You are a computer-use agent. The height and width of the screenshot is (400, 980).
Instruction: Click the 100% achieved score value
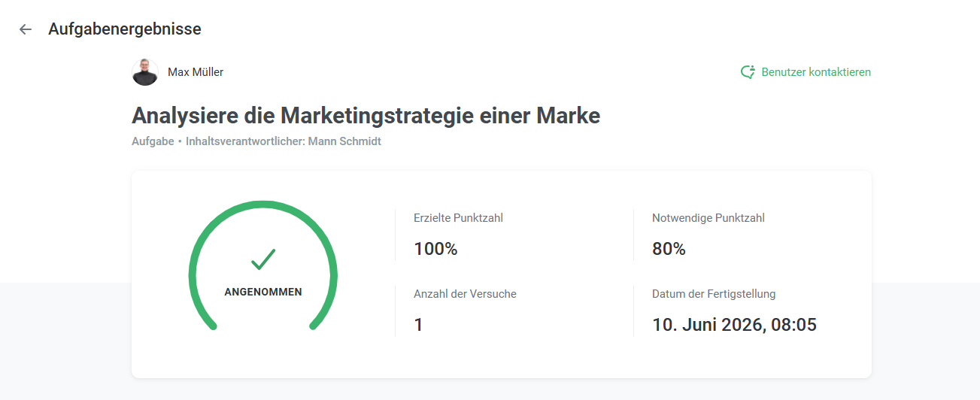click(435, 249)
